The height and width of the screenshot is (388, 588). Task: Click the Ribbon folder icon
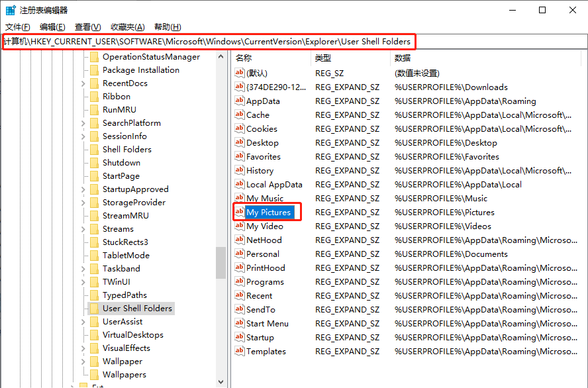tap(95, 97)
